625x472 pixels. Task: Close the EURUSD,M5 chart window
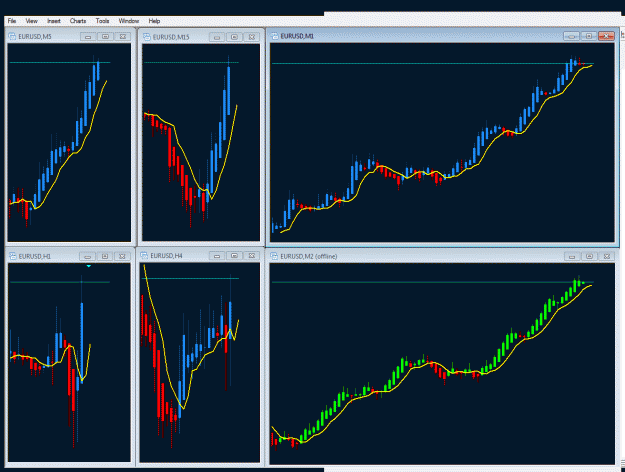[123, 37]
